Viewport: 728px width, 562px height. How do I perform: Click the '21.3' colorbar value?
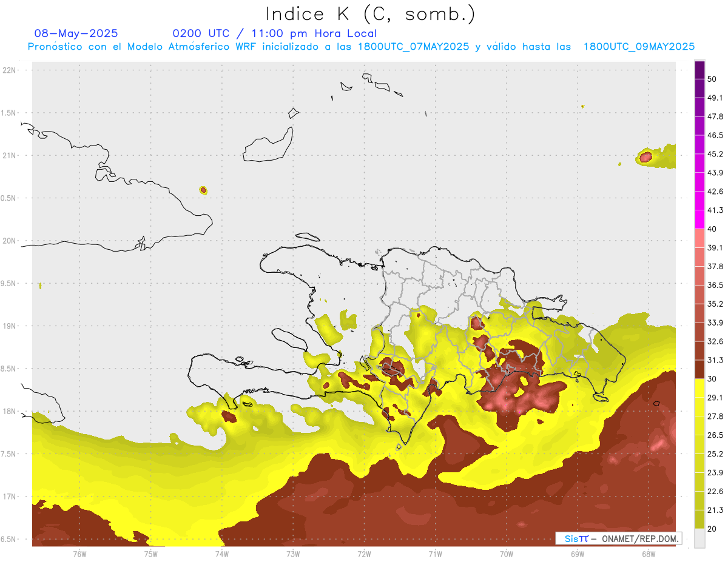[x=715, y=510]
